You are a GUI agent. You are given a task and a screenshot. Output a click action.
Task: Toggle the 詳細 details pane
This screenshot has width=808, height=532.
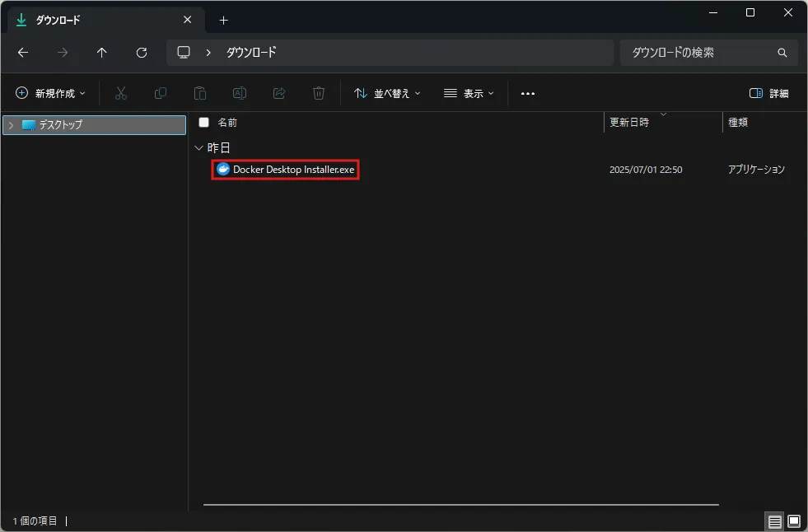point(768,93)
